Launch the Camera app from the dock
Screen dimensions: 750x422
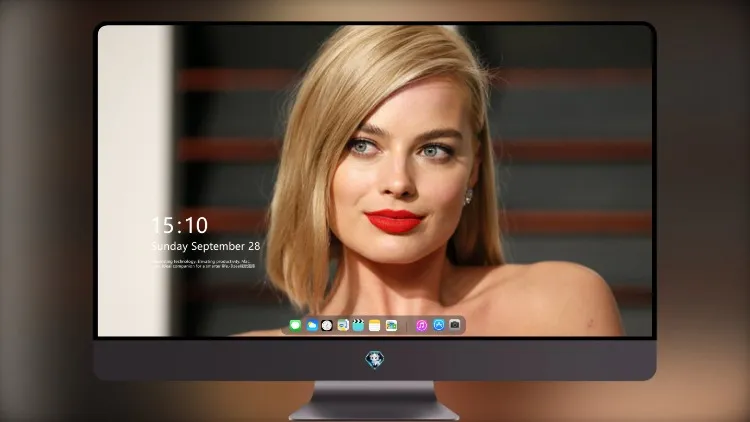[x=455, y=325]
